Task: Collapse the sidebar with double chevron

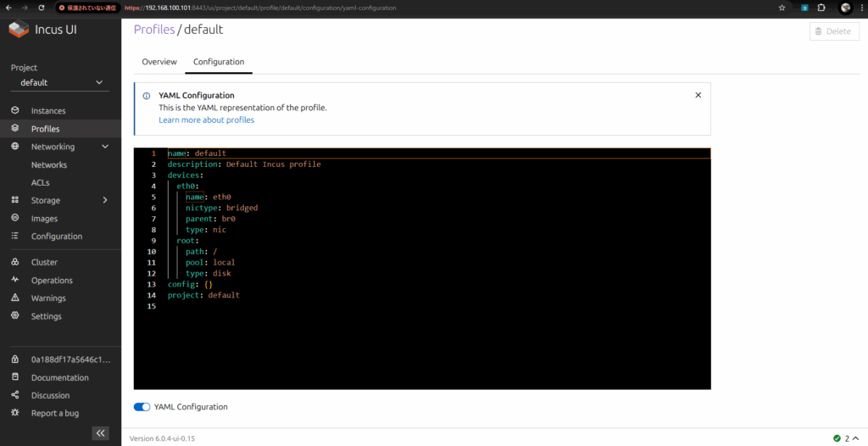Action: tap(100, 432)
